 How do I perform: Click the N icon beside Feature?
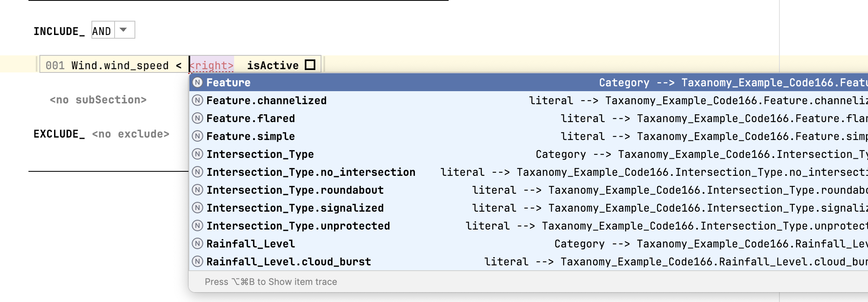click(x=197, y=83)
